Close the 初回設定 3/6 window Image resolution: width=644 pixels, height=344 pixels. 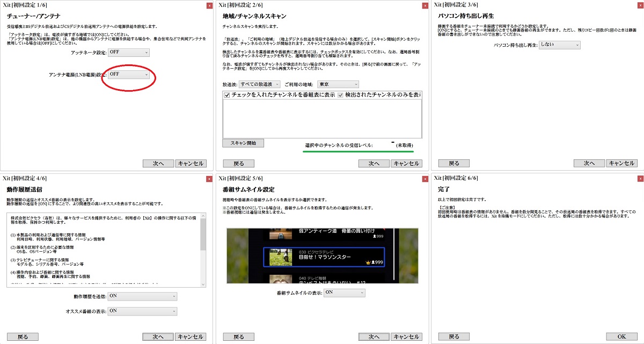(x=640, y=5)
